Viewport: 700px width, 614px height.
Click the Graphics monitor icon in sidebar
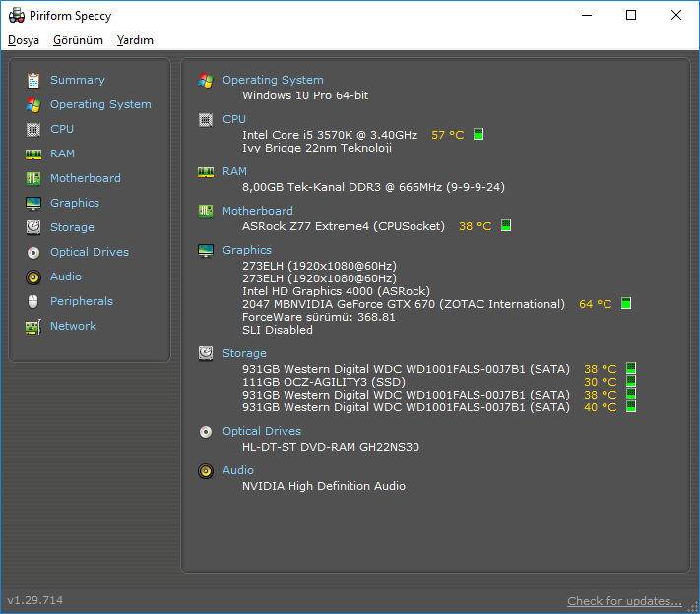33,203
